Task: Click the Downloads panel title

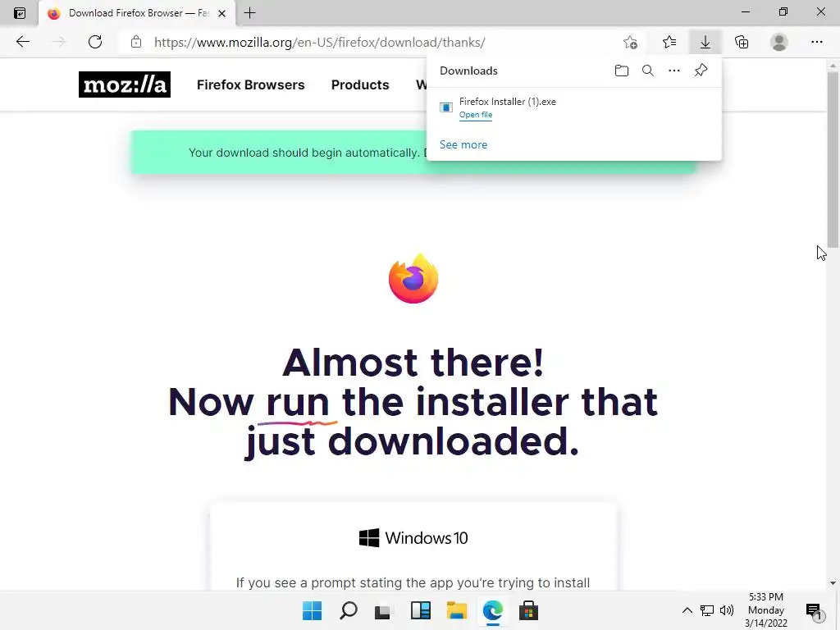Action: point(468,71)
